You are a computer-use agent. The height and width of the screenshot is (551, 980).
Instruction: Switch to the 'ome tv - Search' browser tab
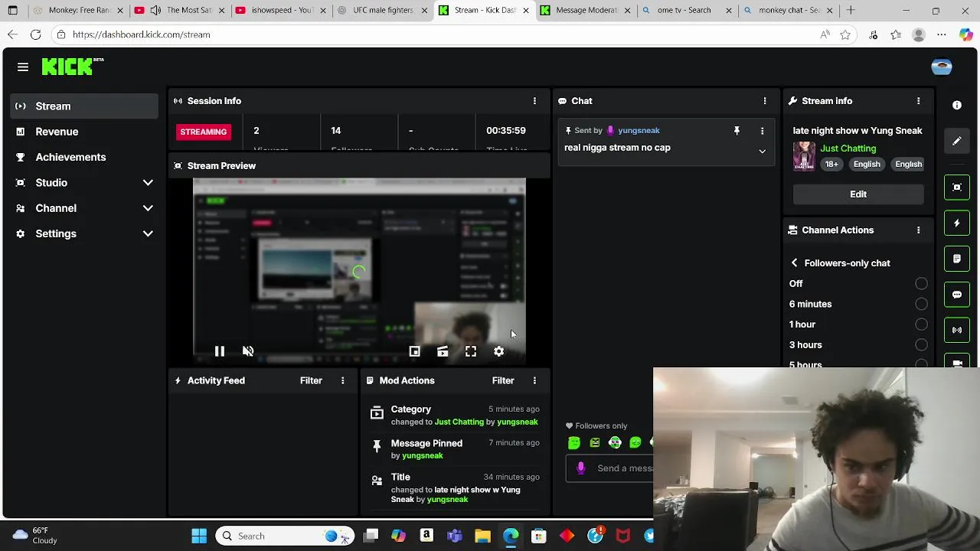click(x=686, y=11)
